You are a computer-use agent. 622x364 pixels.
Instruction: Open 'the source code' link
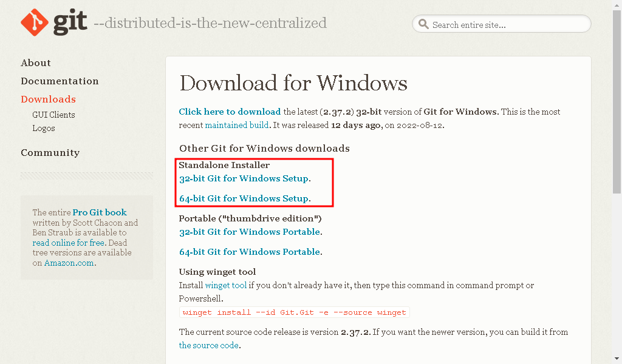pos(209,345)
